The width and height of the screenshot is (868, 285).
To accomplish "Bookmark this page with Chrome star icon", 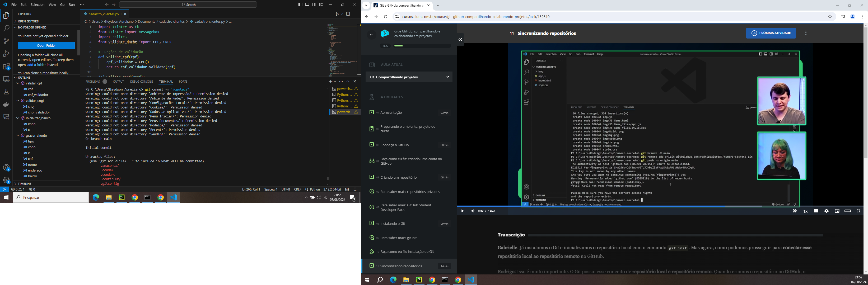I will [x=830, y=16].
